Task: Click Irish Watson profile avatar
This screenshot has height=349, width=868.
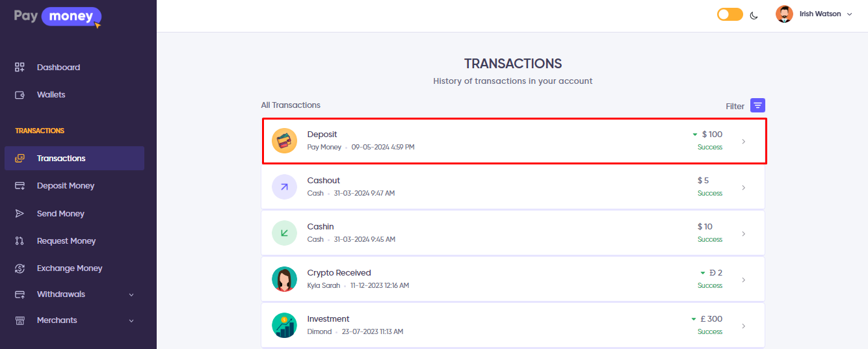Action: [784, 14]
